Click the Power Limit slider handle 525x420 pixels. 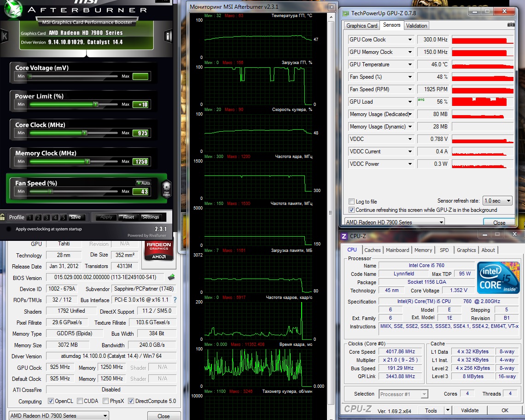pos(96,105)
